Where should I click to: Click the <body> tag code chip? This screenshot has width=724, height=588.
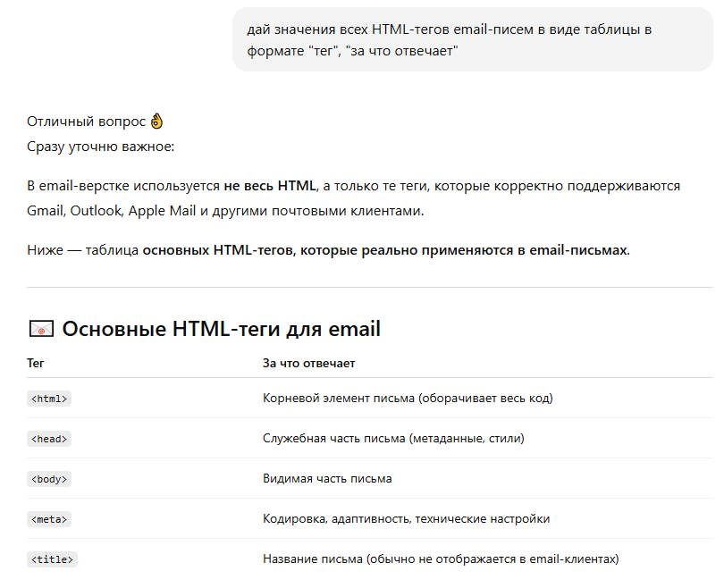pyautogui.click(x=49, y=479)
